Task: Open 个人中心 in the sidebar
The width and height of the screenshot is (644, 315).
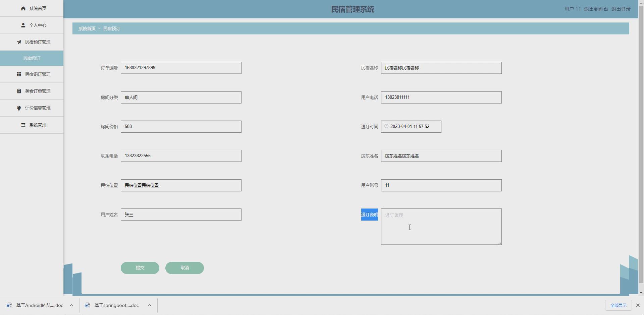Action: click(32, 25)
